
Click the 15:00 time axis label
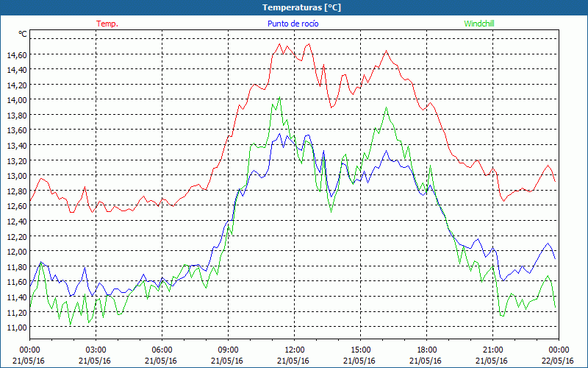(360, 350)
